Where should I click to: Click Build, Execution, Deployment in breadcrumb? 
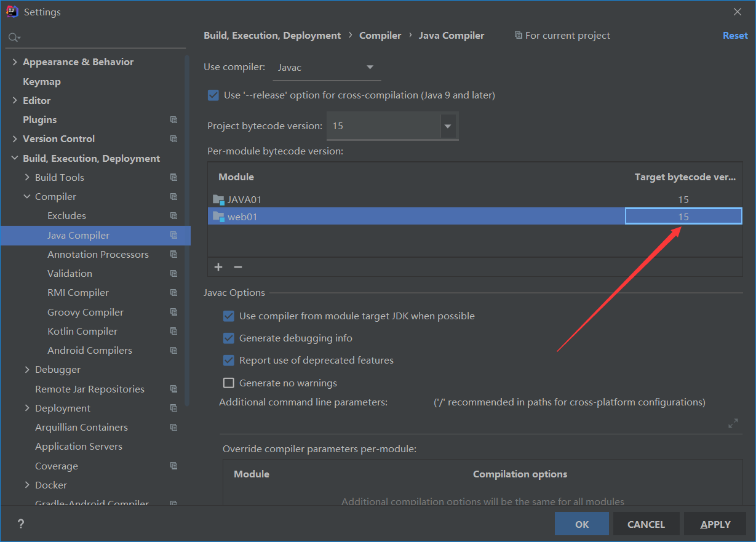pos(273,36)
